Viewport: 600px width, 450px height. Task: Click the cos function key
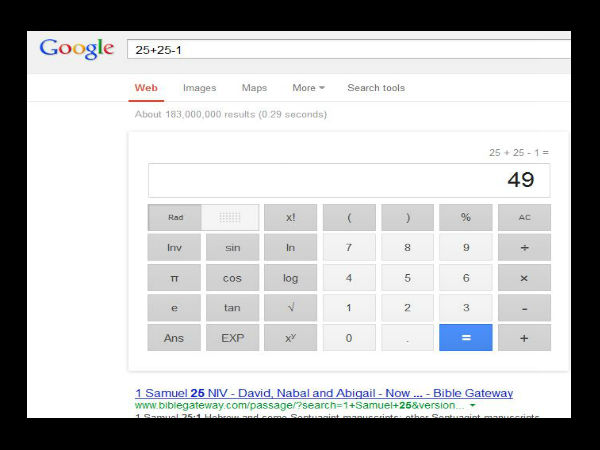pyautogui.click(x=232, y=278)
